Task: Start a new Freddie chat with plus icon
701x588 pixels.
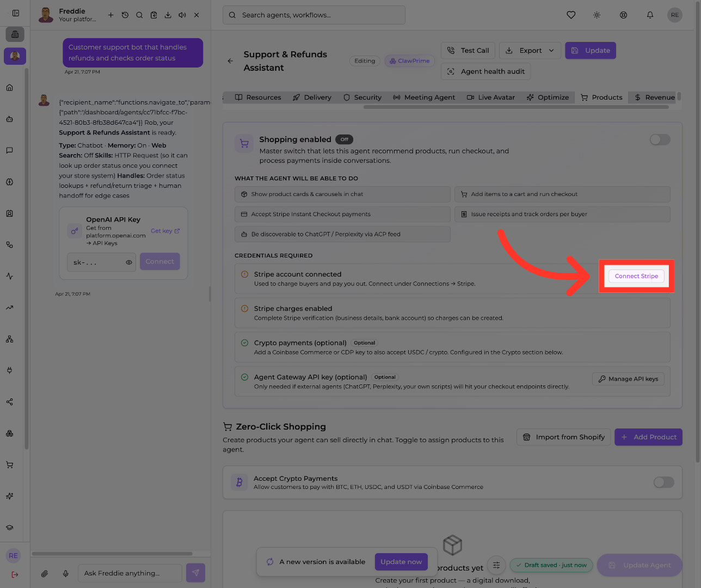Action: 110,15
